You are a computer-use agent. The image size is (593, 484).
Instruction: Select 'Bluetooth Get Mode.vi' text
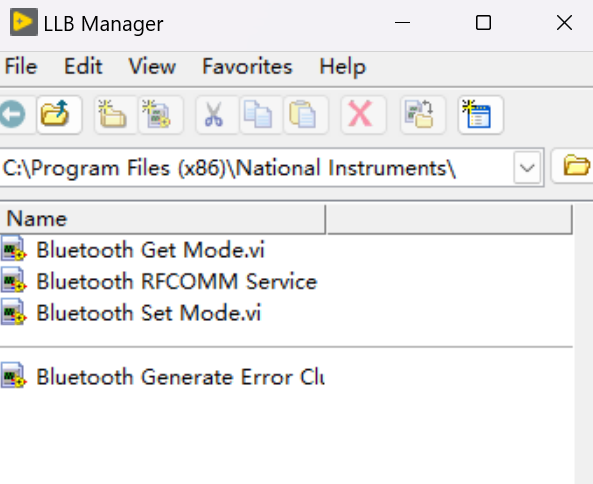tap(150, 250)
